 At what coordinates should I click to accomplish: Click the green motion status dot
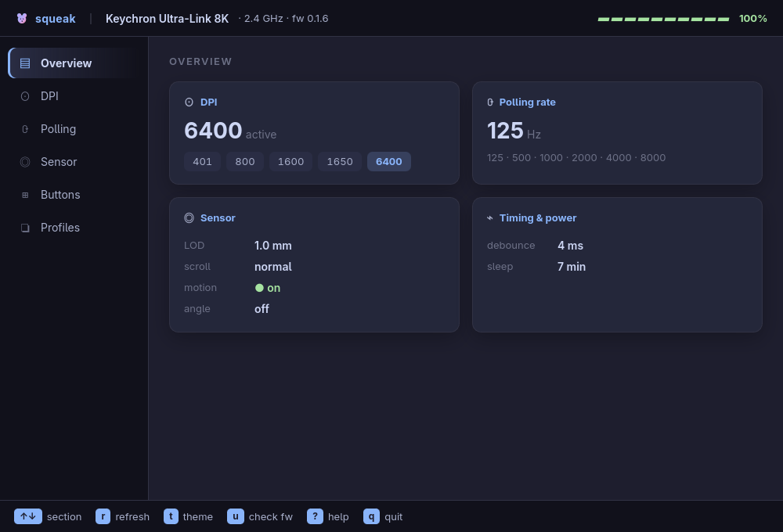coord(259,288)
